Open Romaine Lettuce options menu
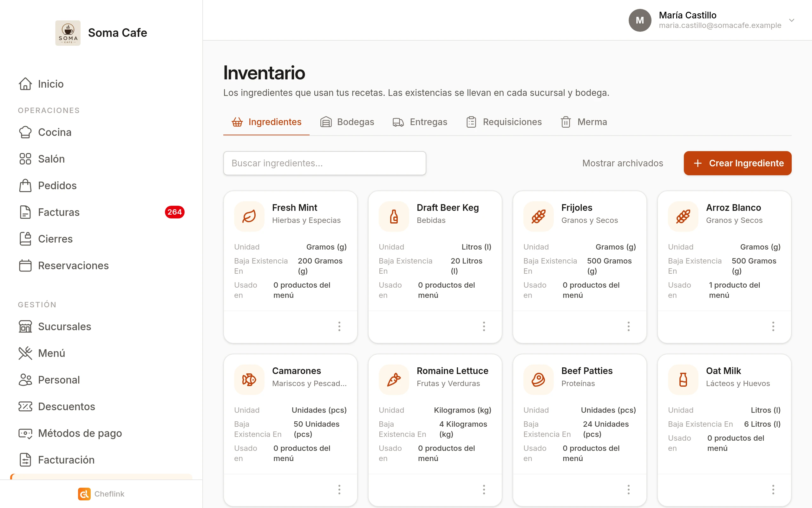The width and height of the screenshot is (812, 508). [x=484, y=490]
